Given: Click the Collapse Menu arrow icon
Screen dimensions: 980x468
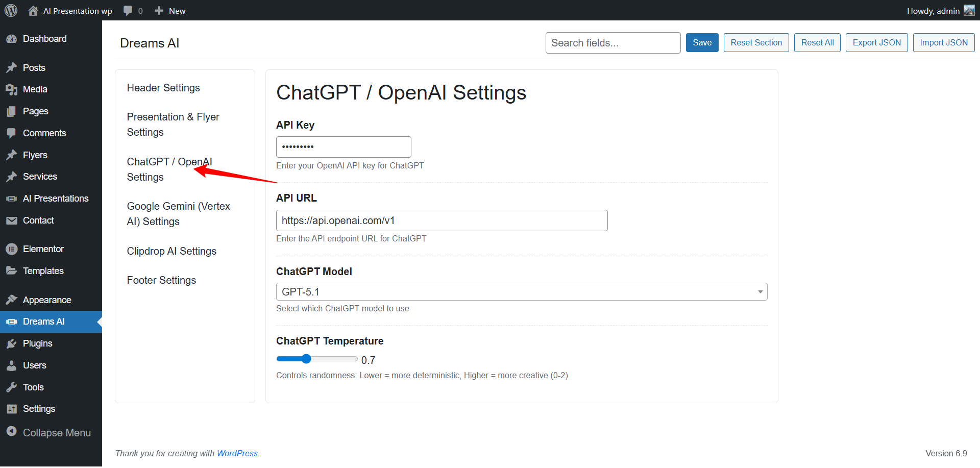Looking at the screenshot, I should tap(12, 432).
